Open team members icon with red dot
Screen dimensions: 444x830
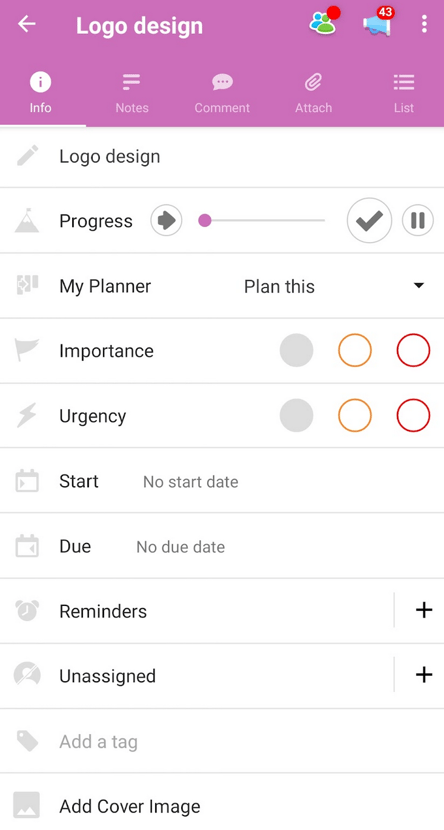[x=324, y=21]
